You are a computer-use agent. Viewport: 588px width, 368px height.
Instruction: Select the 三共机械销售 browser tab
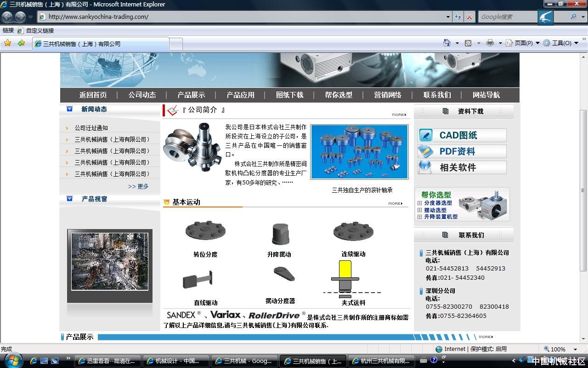[100, 44]
